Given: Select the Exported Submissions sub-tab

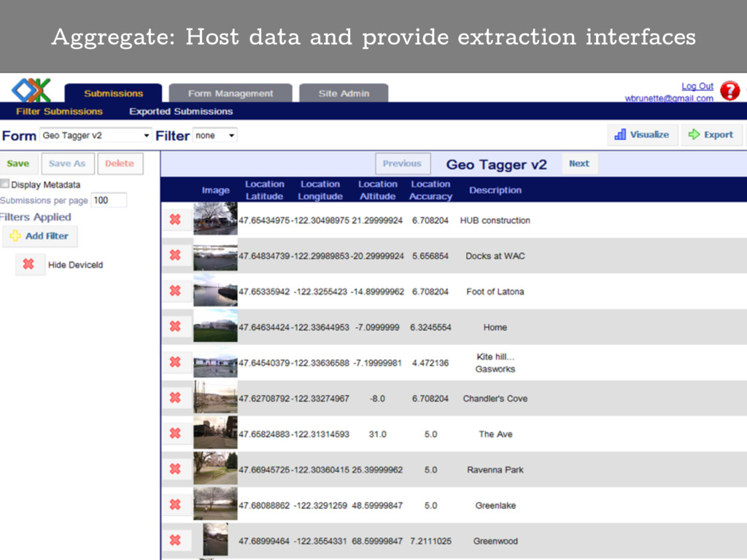Looking at the screenshot, I should click(181, 112).
